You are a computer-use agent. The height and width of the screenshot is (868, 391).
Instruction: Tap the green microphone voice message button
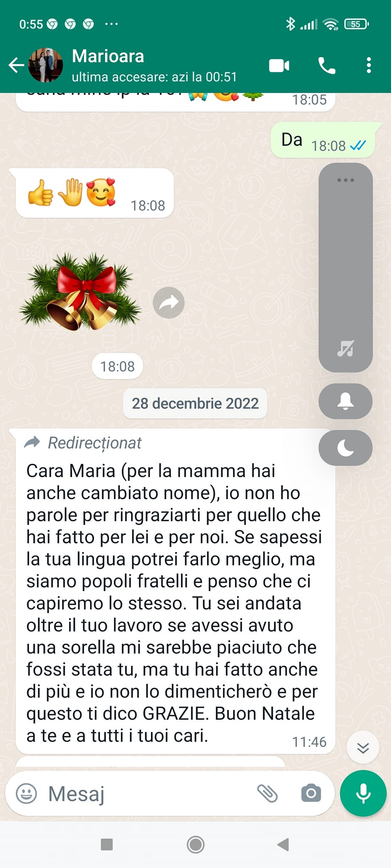(363, 793)
